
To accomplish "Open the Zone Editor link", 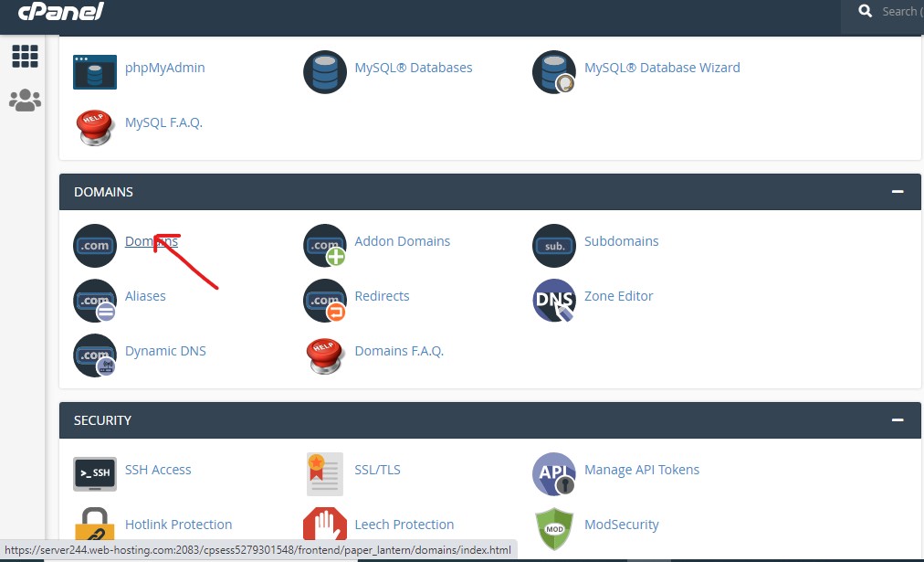I will tap(618, 296).
